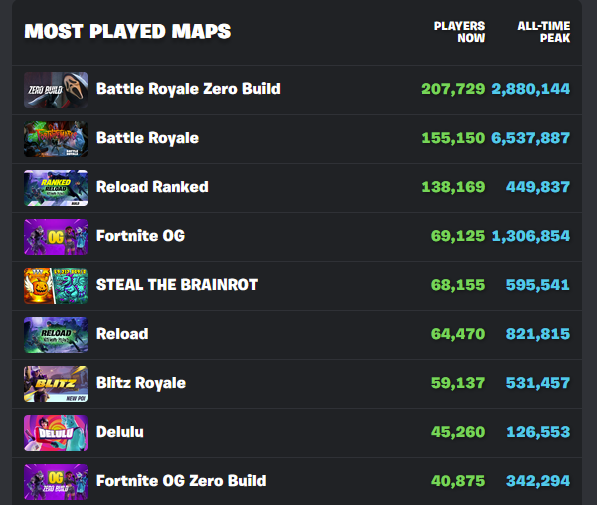Image resolution: width=597 pixels, height=505 pixels.
Task: Click the Blitz Royale title
Action: (141, 383)
